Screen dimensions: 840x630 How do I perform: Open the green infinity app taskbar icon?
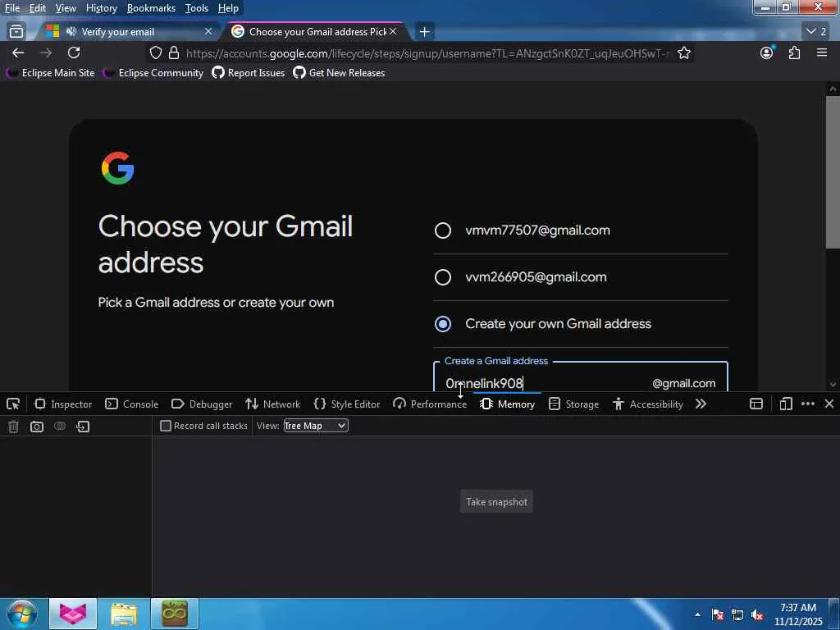click(x=175, y=614)
